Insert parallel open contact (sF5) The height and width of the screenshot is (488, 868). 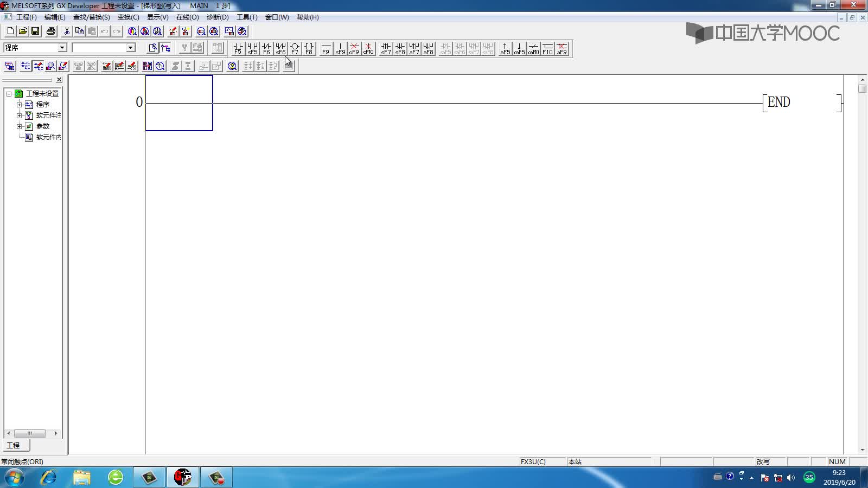click(x=252, y=49)
